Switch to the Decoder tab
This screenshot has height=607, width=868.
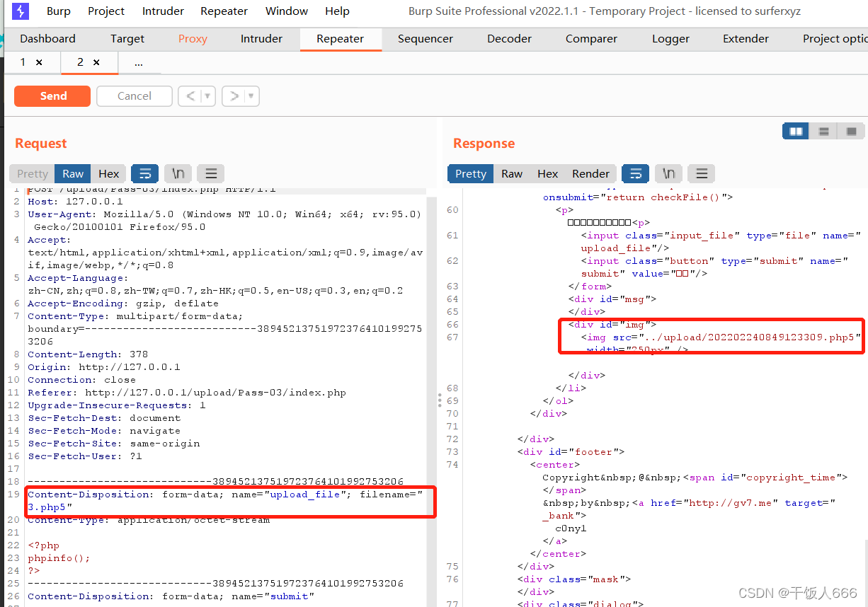[509, 39]
